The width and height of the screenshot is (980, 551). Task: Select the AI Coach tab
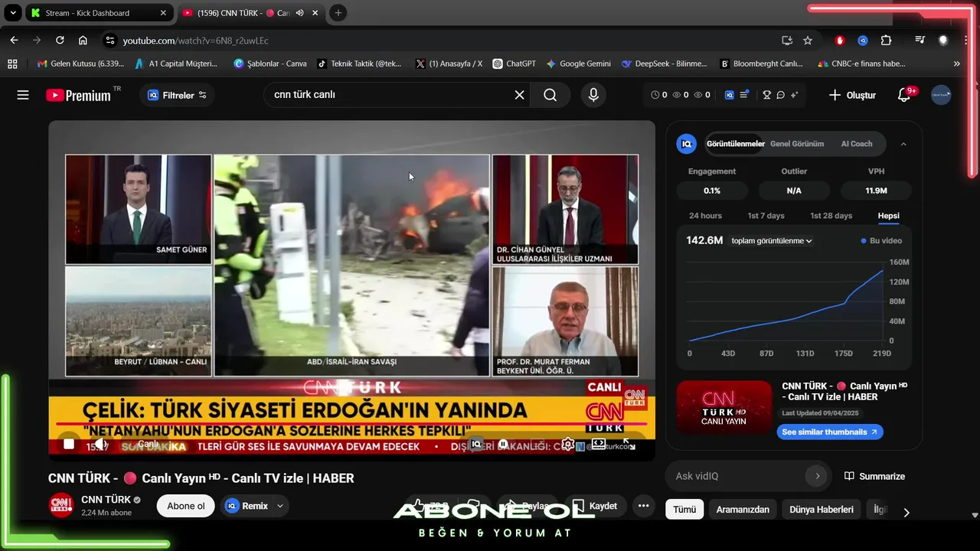pos(857,144)
